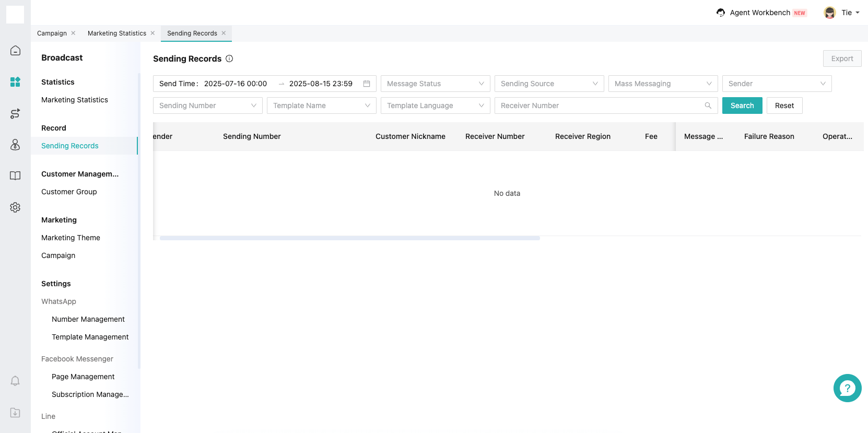This screenshot has height=433, width=868.
Task: Open Marketing Theme in sidebar
Action: tap(71, 238)
